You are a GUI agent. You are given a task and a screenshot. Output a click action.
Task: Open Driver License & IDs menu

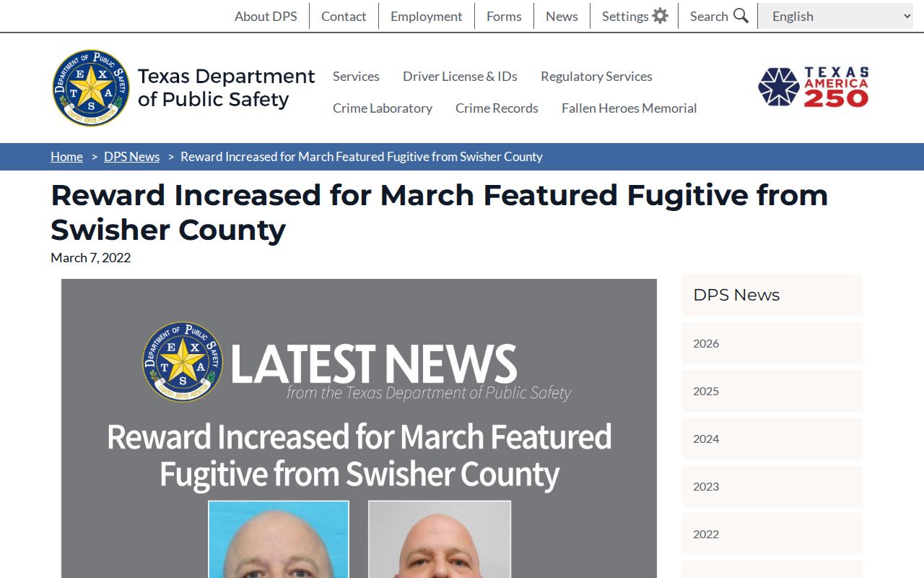(460, 76)
